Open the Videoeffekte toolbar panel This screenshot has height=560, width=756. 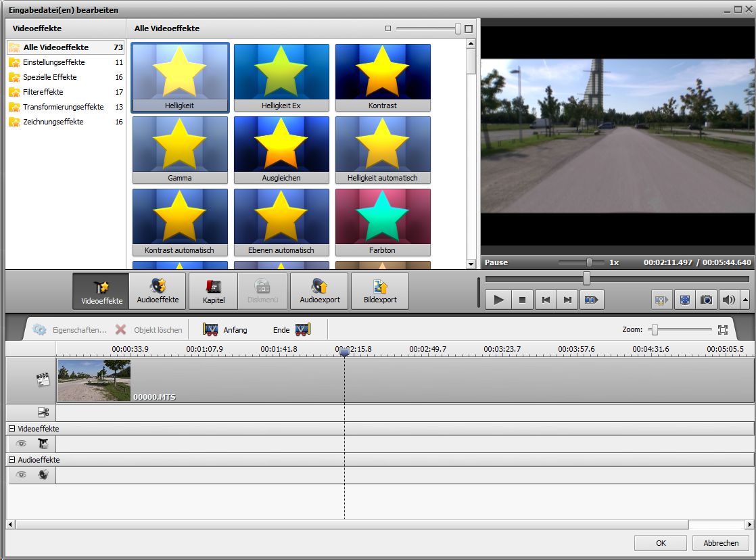pos(102,291)
